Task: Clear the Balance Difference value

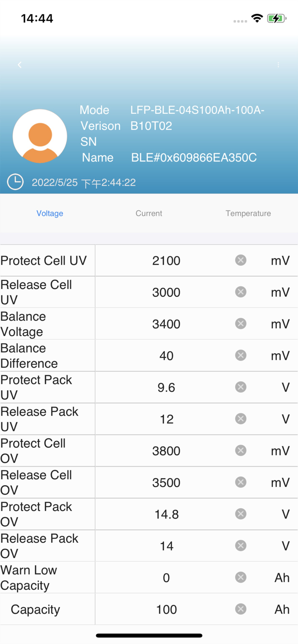Action: 240,355
